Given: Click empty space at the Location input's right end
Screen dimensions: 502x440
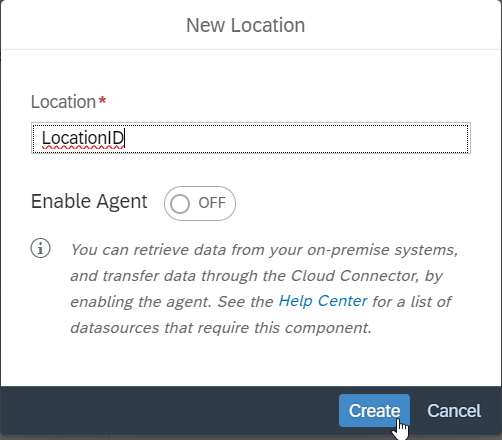Looking at the screenshot, I should click(433, 138).
